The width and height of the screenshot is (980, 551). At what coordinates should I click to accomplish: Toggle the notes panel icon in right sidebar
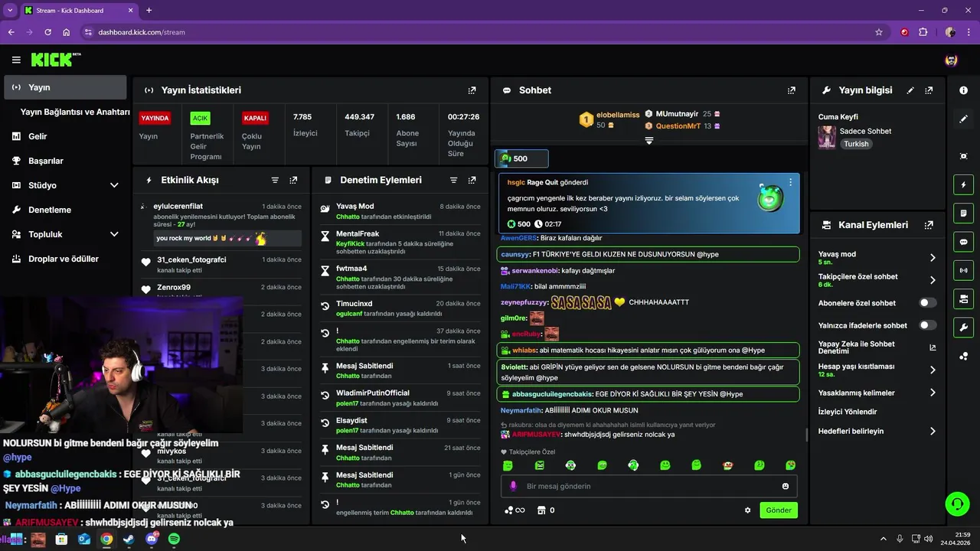point(963,213)
